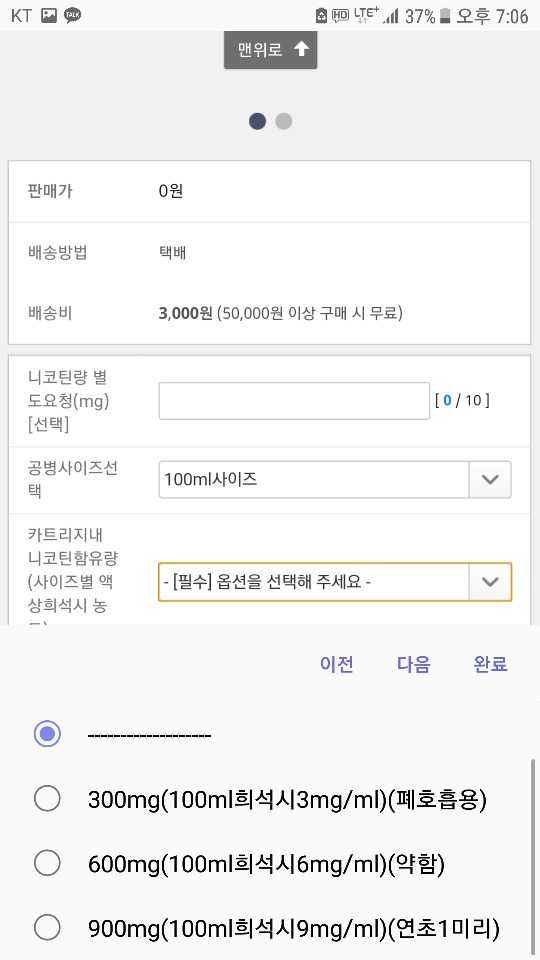Tap 다음 in the picker toolbar
The width and height of the screenshot is (540, 960).
[x=414, y=664]
